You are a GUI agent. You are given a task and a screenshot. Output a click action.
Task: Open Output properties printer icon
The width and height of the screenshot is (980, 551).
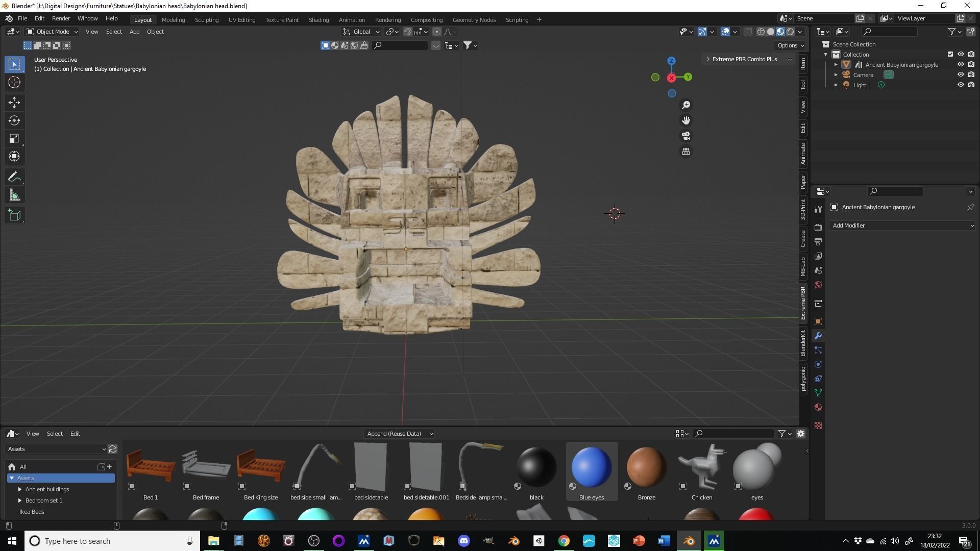tap(818, 241)
